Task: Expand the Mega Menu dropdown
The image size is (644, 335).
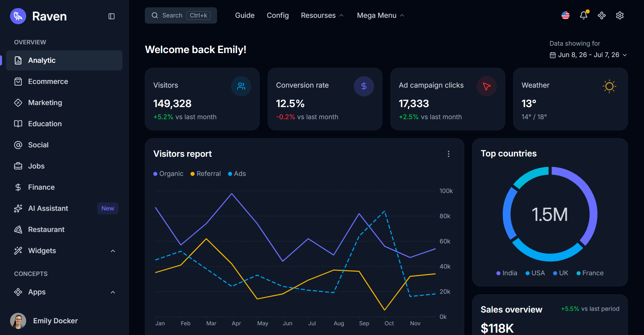Action: pyautogui.click(x=380, y=15)
